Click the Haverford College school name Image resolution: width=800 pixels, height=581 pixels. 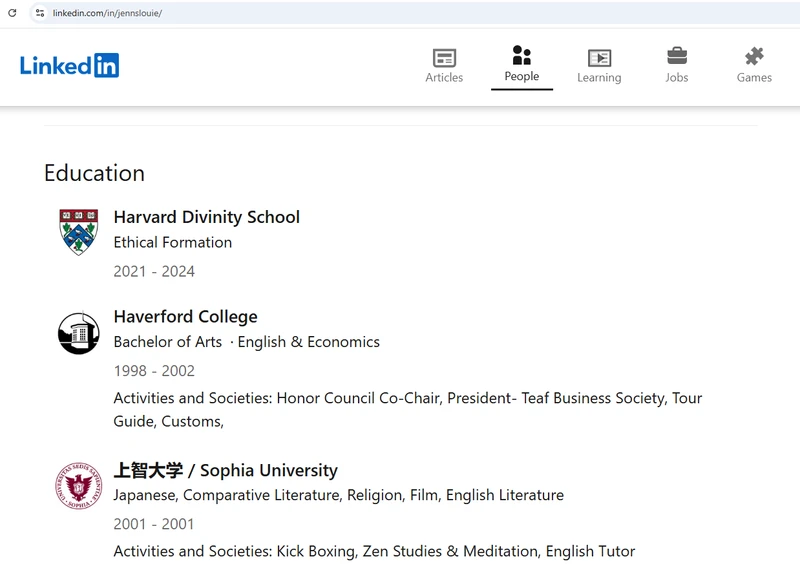[x=185, y=316]
